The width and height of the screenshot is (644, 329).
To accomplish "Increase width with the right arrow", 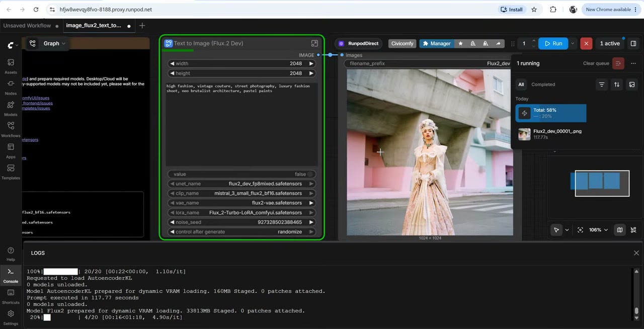I will (311, 63).
